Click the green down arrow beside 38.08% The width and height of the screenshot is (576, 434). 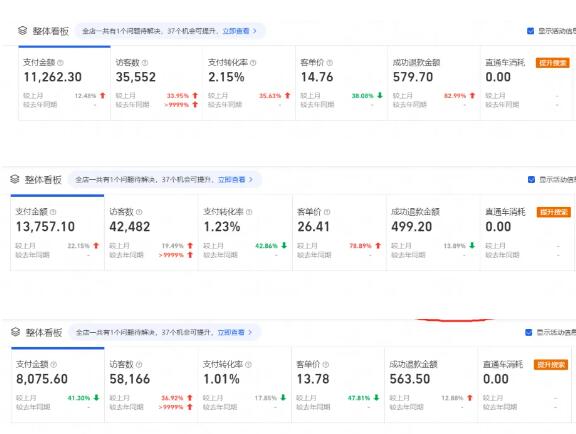point(380,96)
